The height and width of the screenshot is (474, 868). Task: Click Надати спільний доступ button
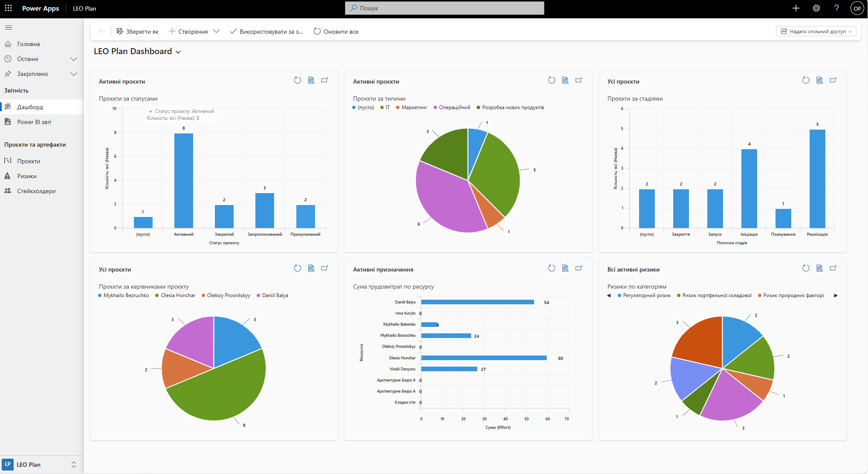tap(816, 32)
